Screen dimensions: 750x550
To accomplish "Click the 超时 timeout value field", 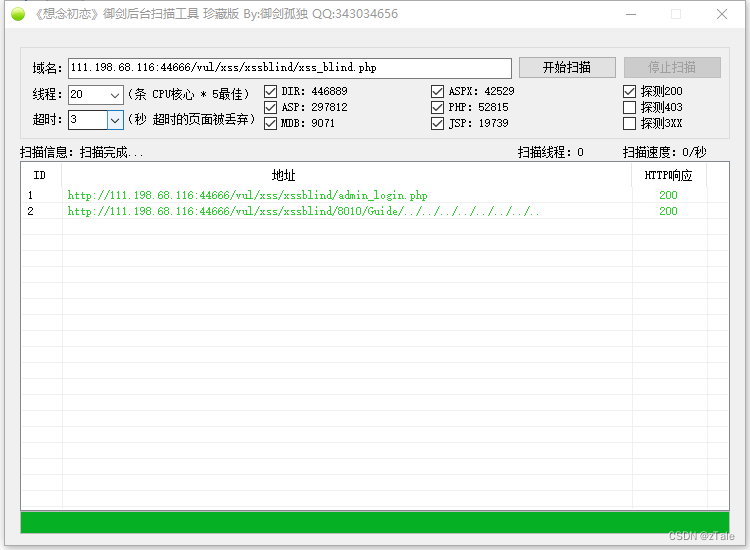I will tap(88, 120).
